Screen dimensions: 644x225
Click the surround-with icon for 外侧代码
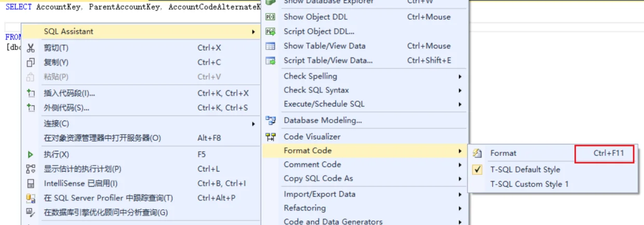[31, 108]
